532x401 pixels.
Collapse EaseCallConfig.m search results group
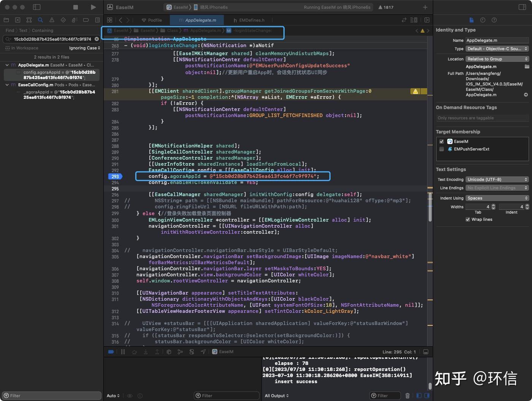click(7, 85)
